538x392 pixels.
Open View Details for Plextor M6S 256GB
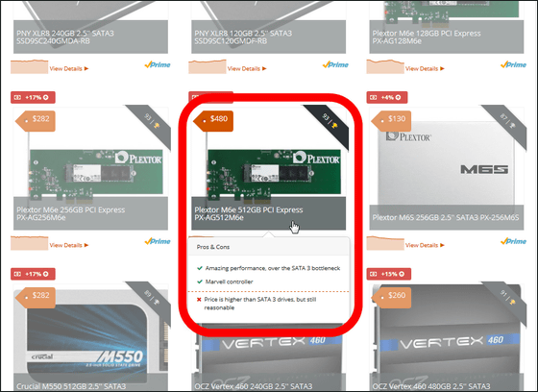tap(425, 245)
